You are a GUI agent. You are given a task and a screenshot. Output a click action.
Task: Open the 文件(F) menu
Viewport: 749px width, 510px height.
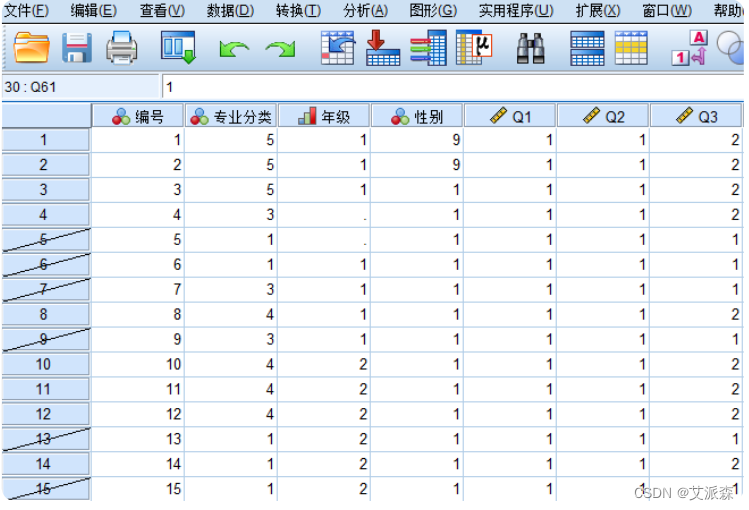tap(26, 11)
